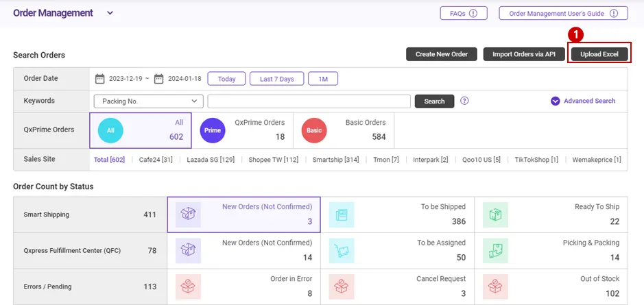Filter by Qoo10 US [5] sales site

(x=481, y=160)
